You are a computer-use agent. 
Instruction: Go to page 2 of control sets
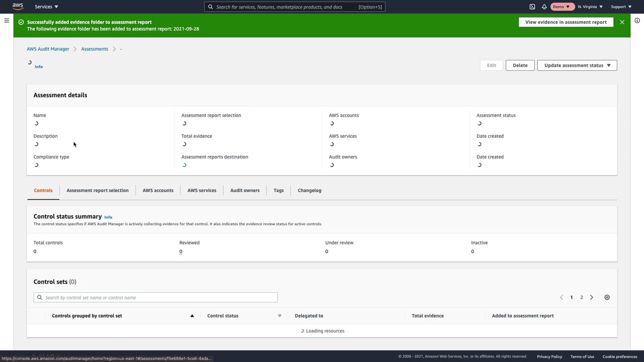tap(582, 298)
